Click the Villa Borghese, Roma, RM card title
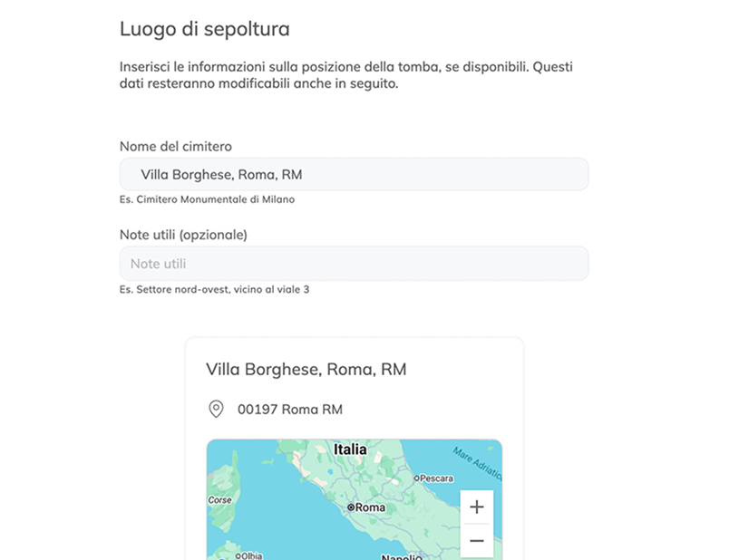Screen dimensions: 729x560 click(306, 369)
